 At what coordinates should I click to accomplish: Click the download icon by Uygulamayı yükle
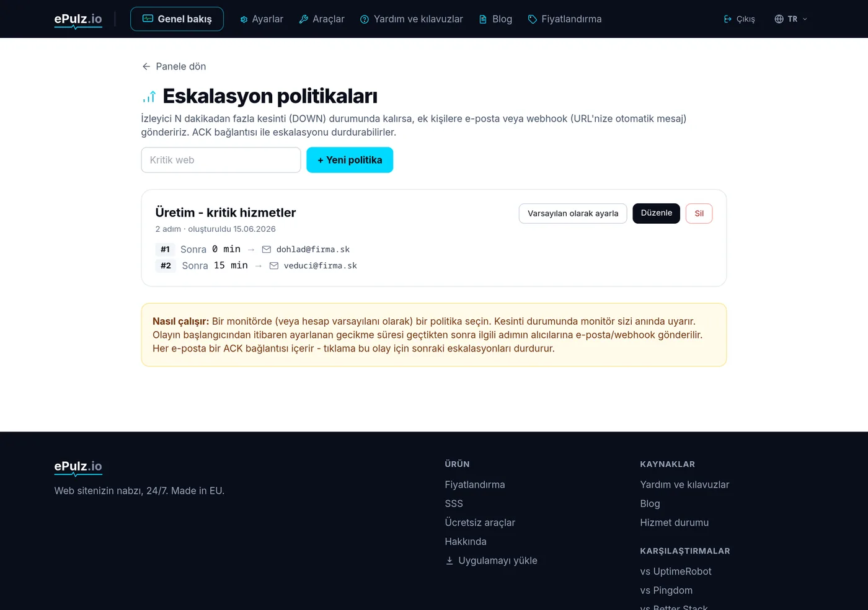tap(449, 560)
